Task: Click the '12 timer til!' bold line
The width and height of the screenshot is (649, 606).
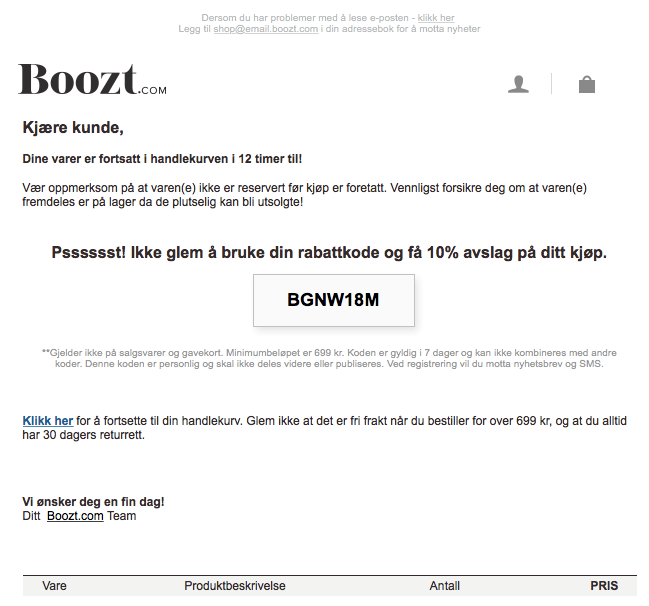Action: tap(162, 159)
